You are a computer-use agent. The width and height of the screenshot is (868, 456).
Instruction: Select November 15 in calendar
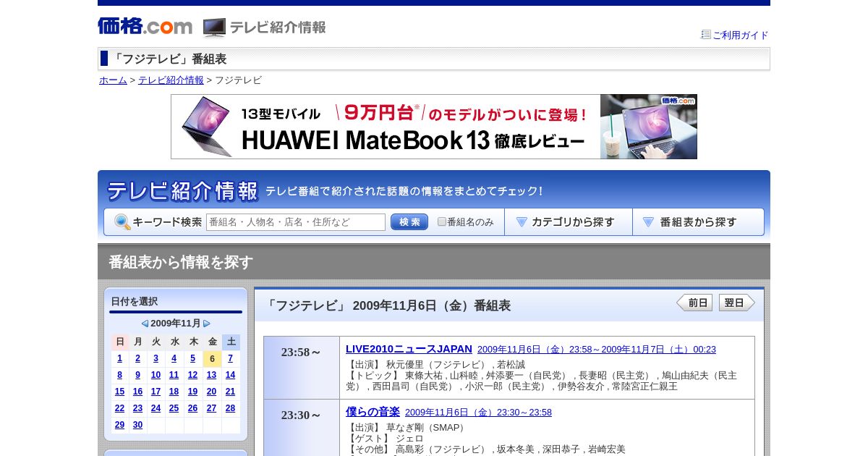pyautogui.click(x=120, y=392)
